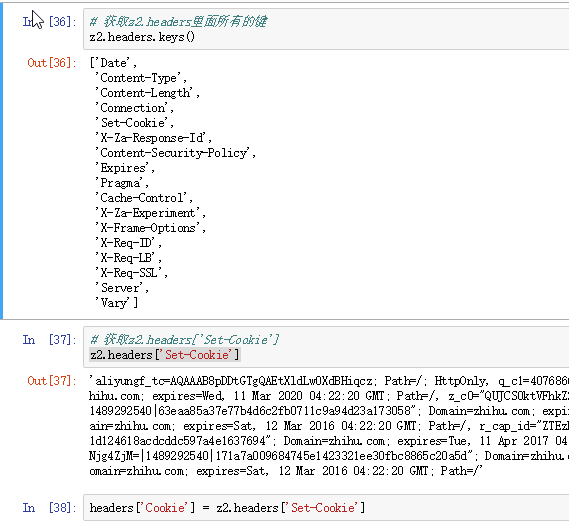Click the Out[36] output label
569x527 pixels.
pyautogui.click(x=52, y=63)
